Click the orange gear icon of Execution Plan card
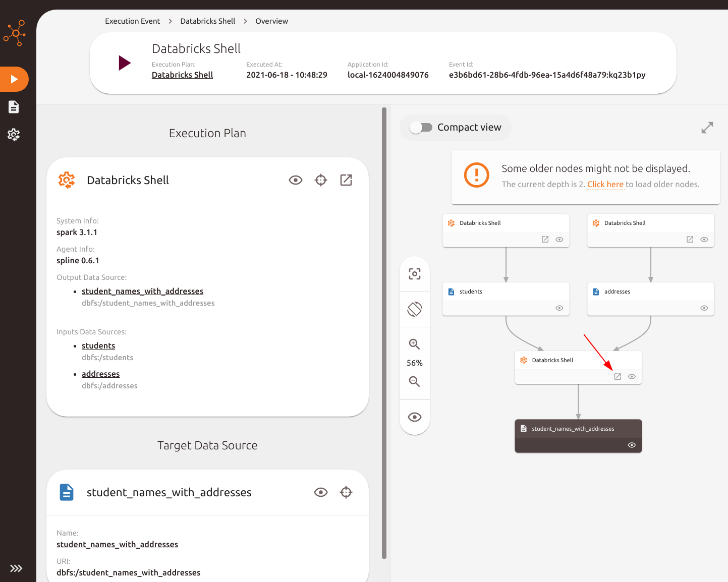The width and height of the screenshot is (728, 582). [67, 180]
